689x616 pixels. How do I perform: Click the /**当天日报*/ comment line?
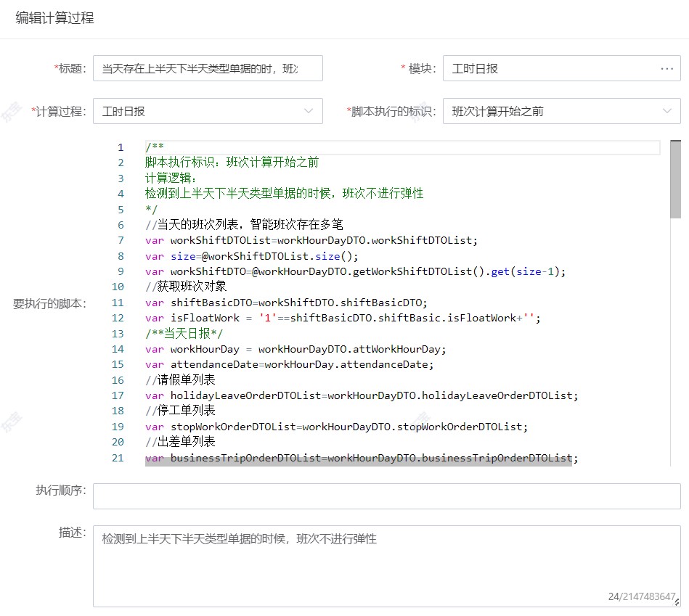(x=184, y=334)
